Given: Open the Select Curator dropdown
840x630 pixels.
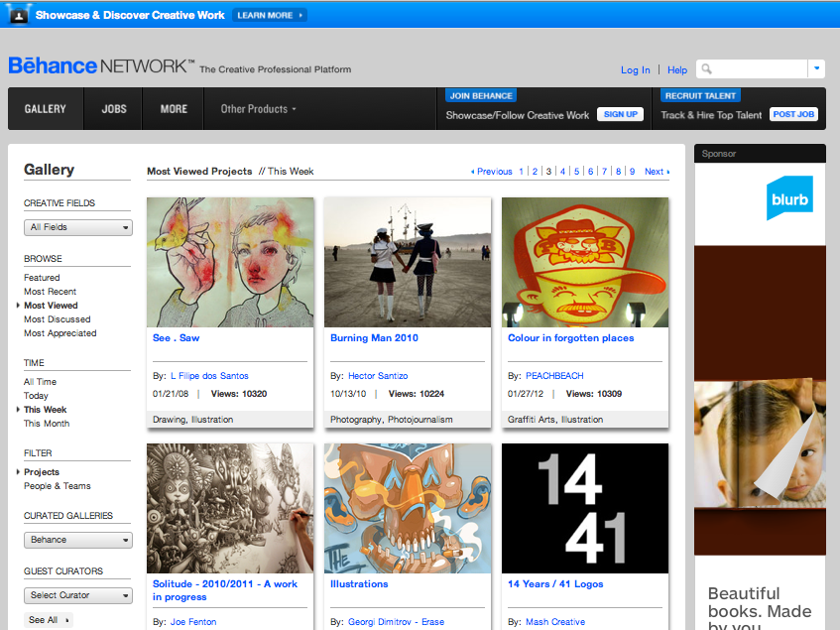Looking at the screenshot, I should point(77,594).
